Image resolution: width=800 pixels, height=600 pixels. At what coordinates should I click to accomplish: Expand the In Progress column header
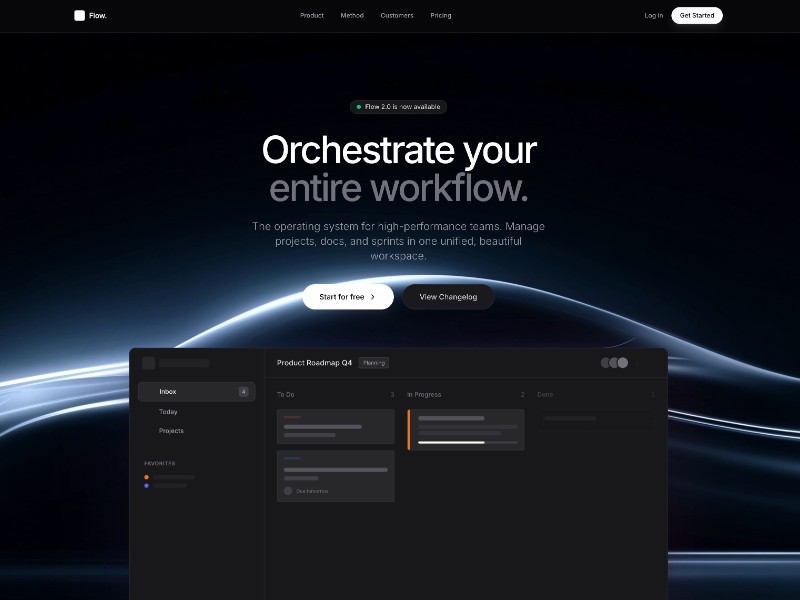[425, 394]
